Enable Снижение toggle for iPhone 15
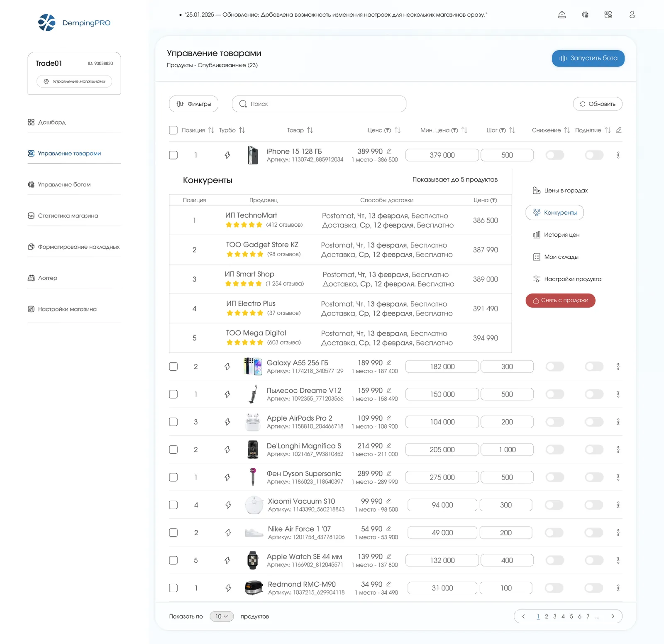 coord(555,155)
